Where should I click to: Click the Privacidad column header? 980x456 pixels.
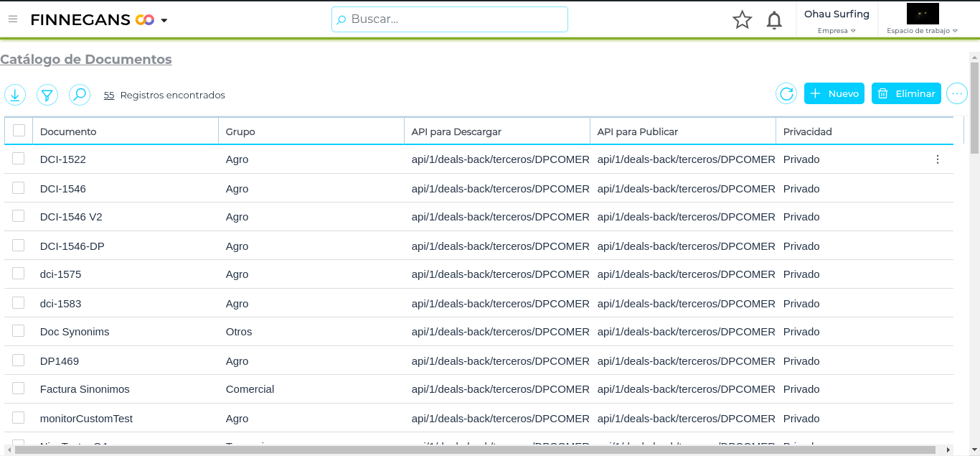point(807,131)
